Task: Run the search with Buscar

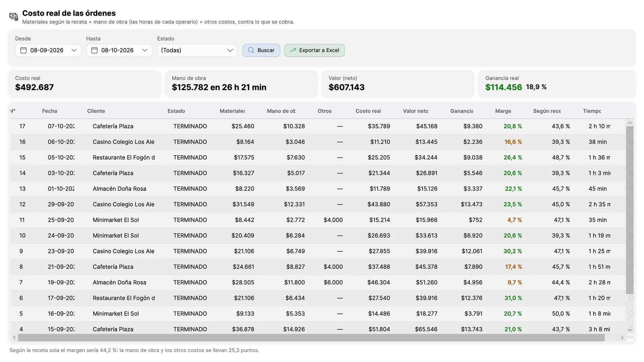Action: pos(261,50)
